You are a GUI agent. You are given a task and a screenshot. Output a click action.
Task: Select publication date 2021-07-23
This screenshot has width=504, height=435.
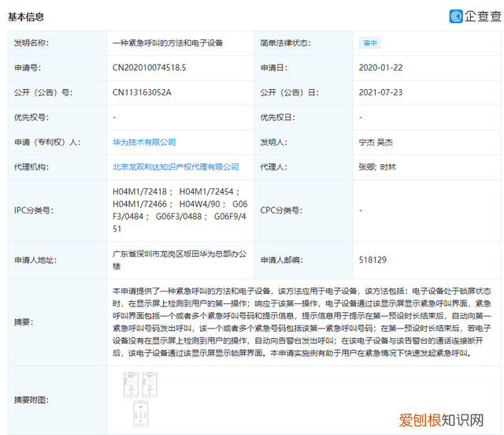[x=380, y=93]
